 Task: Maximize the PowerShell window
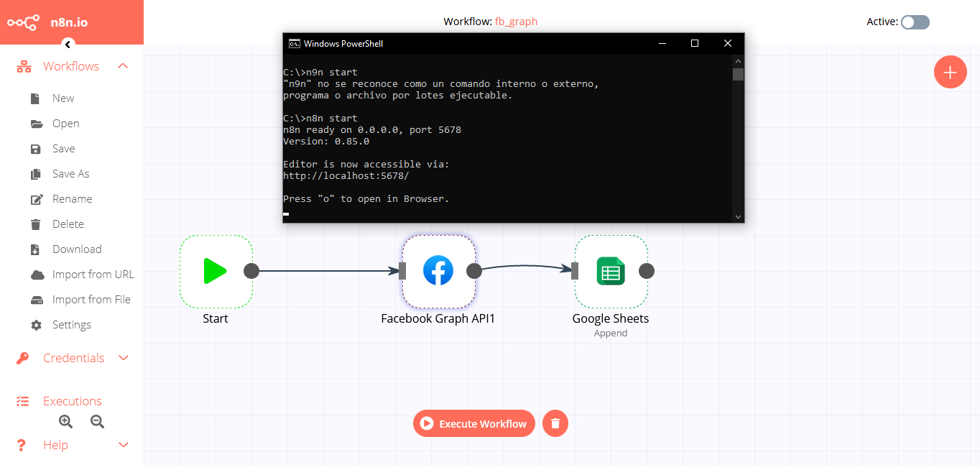click(694, 43)
